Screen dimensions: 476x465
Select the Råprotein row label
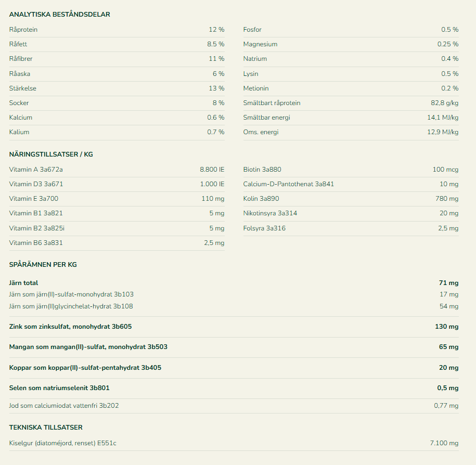[23, 30]
